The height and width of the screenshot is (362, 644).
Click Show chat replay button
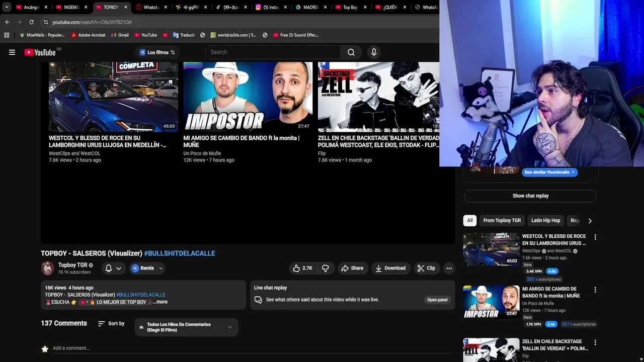click(x=530, y=196)
